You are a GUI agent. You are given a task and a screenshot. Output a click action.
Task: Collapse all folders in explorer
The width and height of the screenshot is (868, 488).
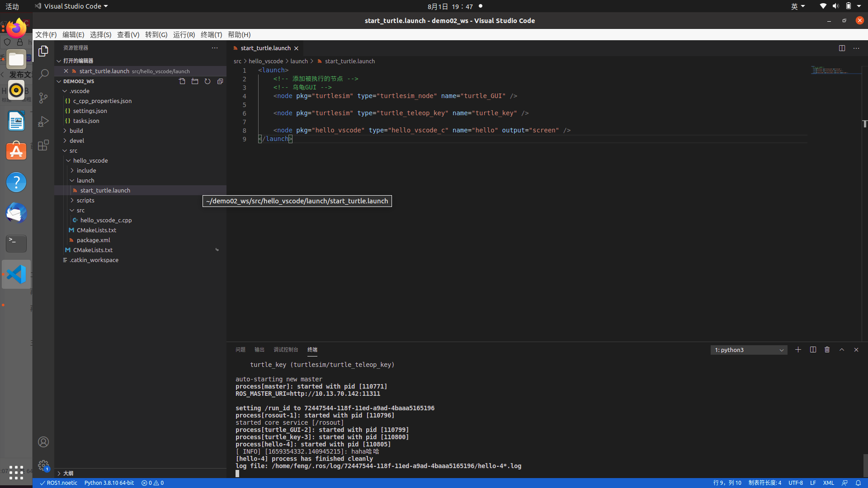point(220,81)
